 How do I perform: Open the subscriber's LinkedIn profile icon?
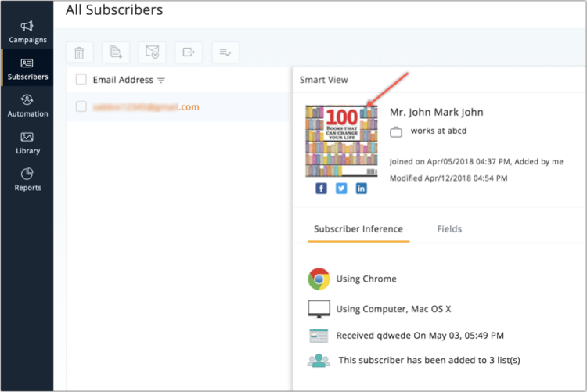click(x=362, y=189)
